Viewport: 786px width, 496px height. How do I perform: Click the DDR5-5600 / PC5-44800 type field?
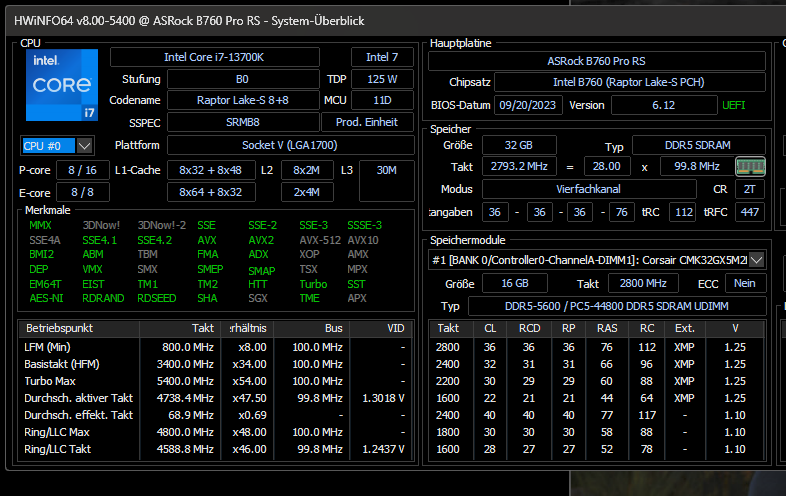(617, 306)
